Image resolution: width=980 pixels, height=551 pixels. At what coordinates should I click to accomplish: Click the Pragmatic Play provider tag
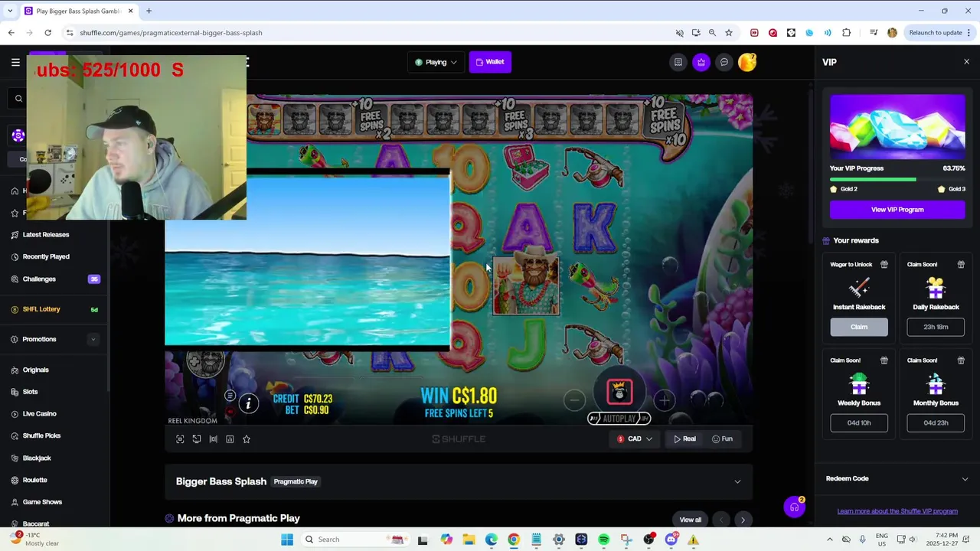click(x=296, y=481)
